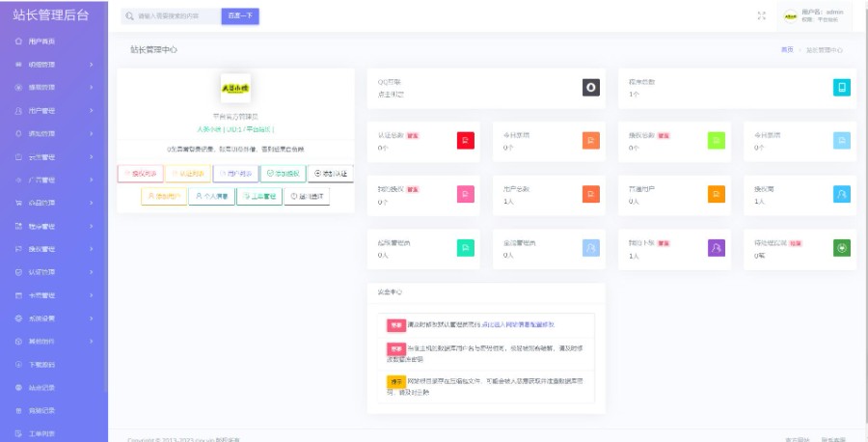
Task: Open the admin user avatar menu
Action: pyautogui.click(x=791, y=16)
